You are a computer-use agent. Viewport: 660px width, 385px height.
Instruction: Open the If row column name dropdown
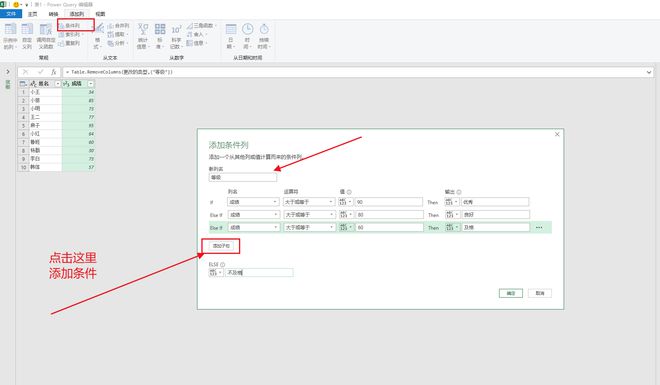coord(253,202)
